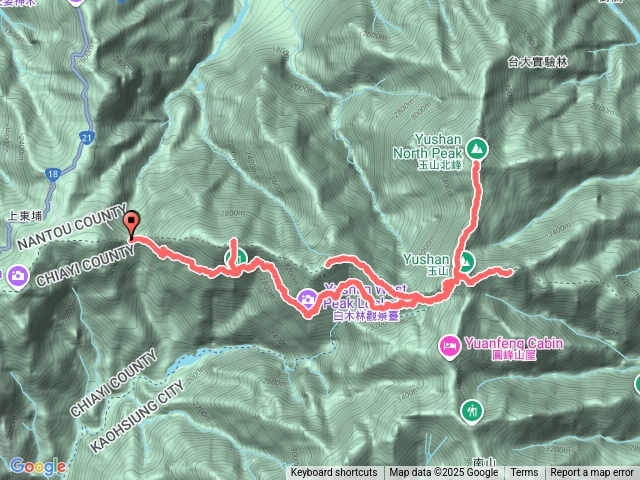Click the 白木林觀景臺 place label
This screenshot has height=480, width=640.
tap(366, 316)
